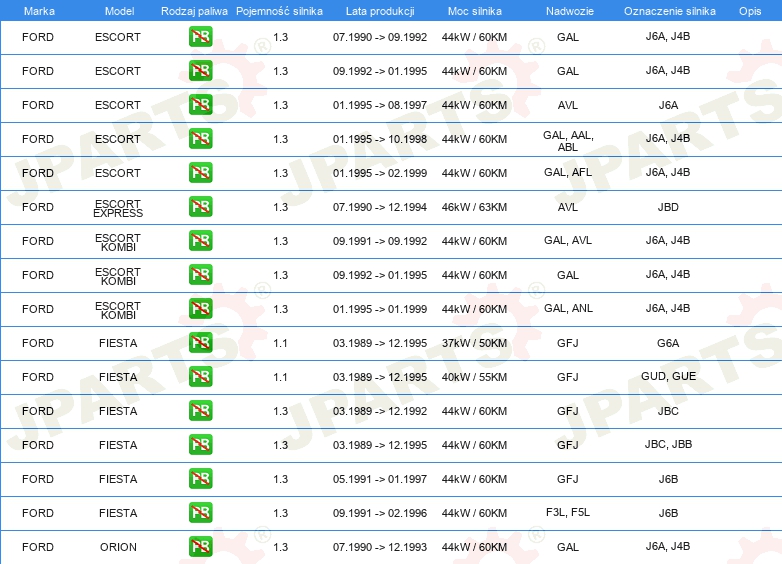The image size is (782, 564).
Task: Click the Model column header
Action: (x=119, y=11)
